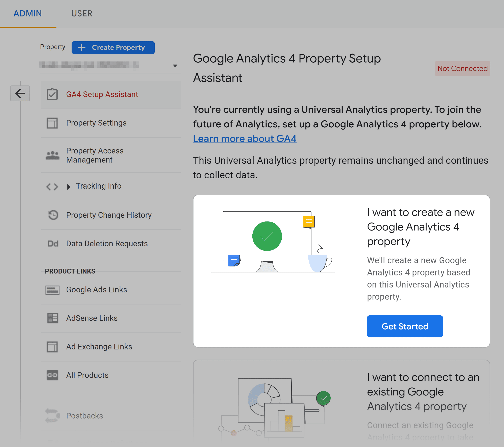Click the Dd Data Deletion icon
Viewport: 504px width, 447px height.
tap(53, 244)
